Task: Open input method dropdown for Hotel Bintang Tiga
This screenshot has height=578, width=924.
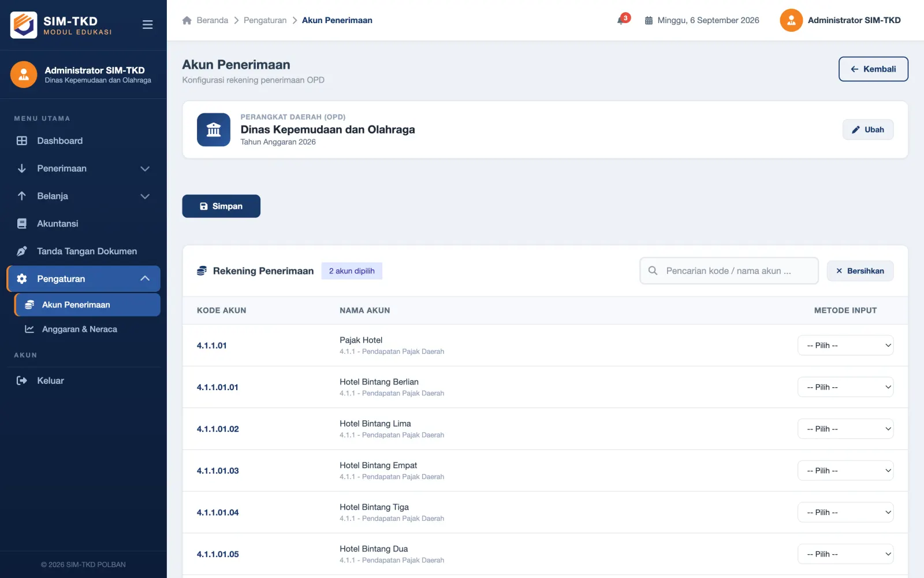Action: click(x=845, y=512)
